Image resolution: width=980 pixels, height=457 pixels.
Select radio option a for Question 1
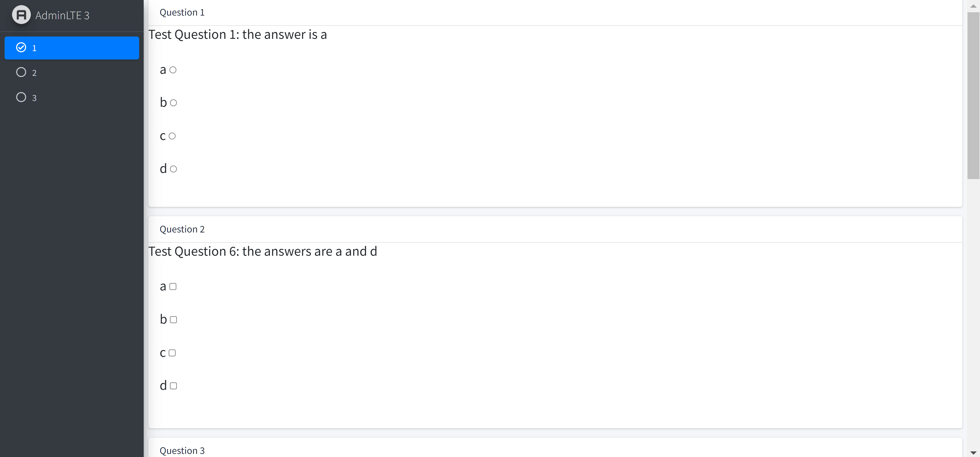pos(173,70)
